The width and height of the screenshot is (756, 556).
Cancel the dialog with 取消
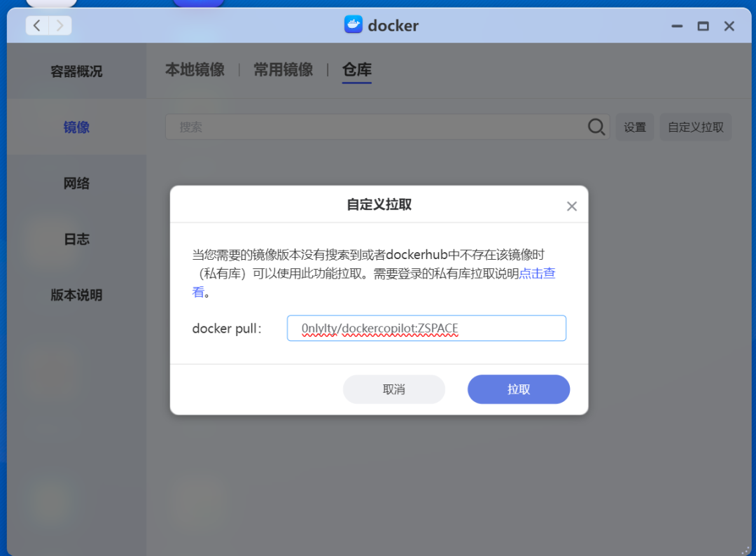pyautogui.click(x=393, y=389)
